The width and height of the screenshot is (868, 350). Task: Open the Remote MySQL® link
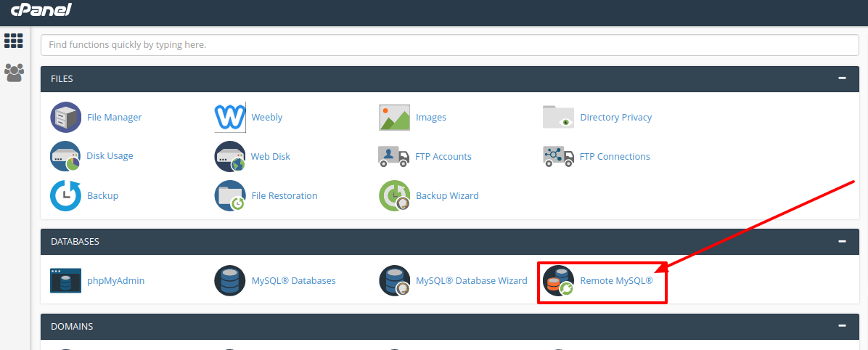(617, 281)
